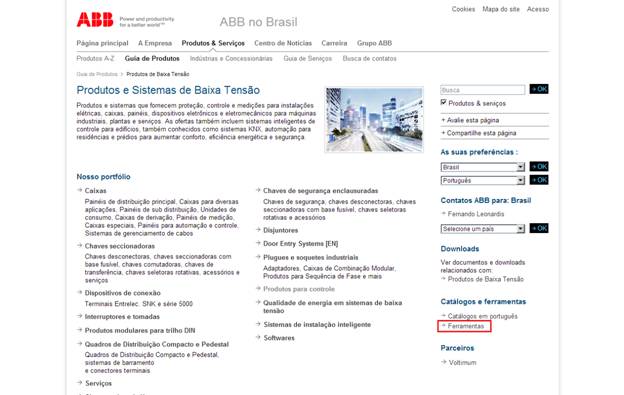The image size is (624, 395).
Task: Click the Caixas portfolio link
Action: click(x=96, y=191)
